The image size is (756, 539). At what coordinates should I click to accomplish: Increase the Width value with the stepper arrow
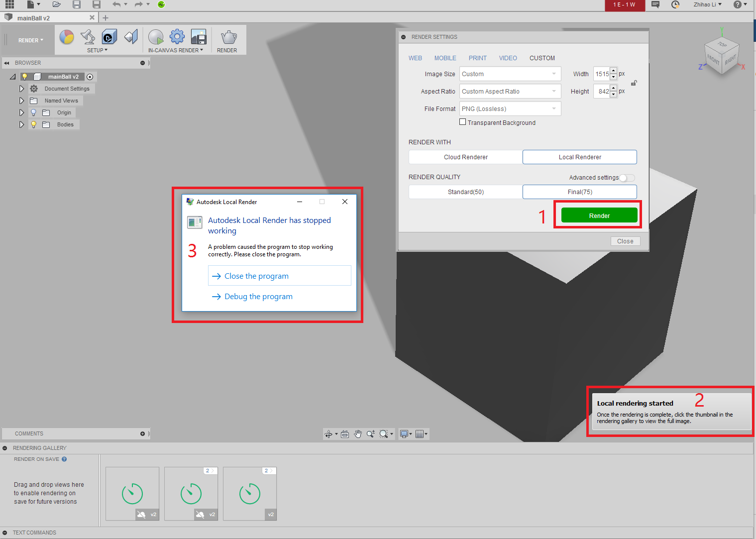[613, 71]
